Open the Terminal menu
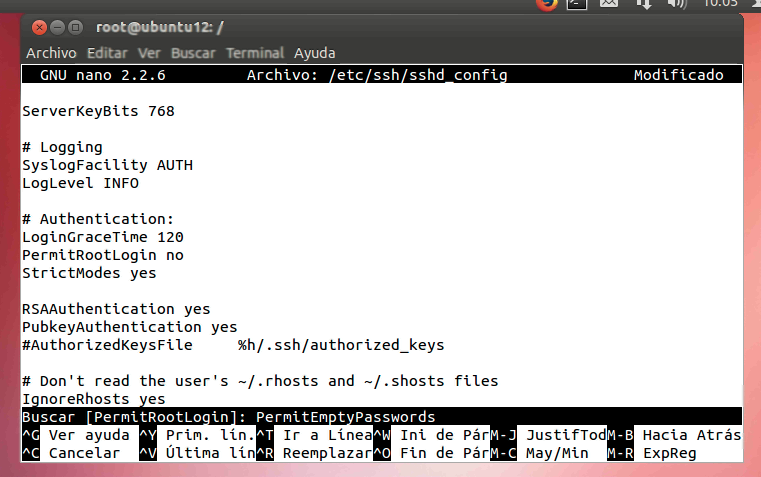Image resolution: width=761 pixels, height=477 pixels. pos(255,53)
